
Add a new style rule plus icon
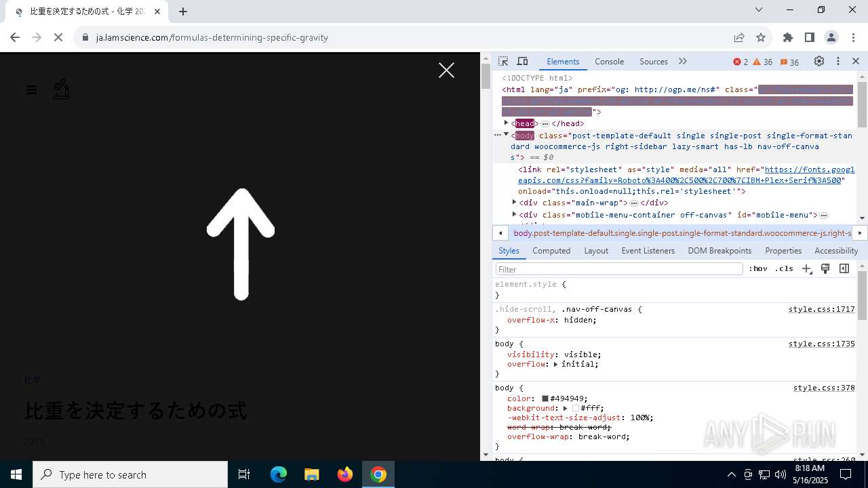[x=806, y=269]
